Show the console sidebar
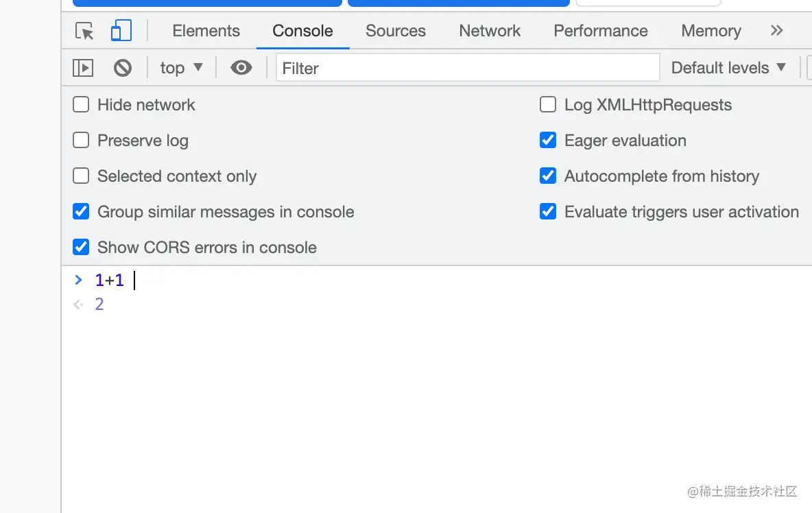This screenshot has height=513, width=812. 83,67
